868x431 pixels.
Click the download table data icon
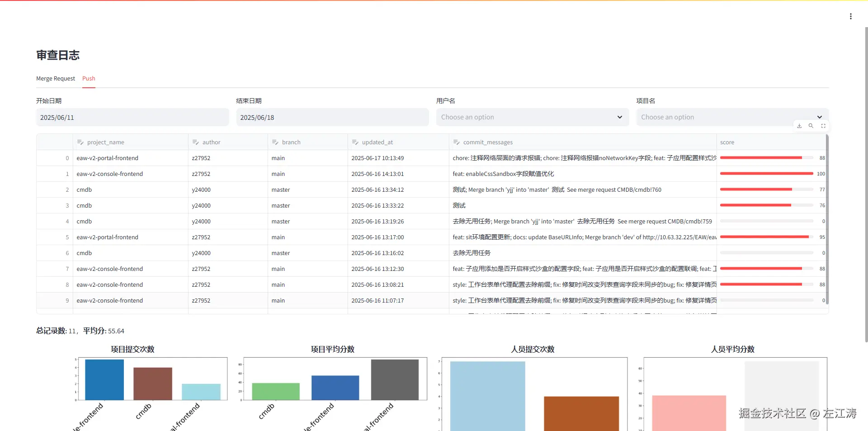click(x=799, y=126)
